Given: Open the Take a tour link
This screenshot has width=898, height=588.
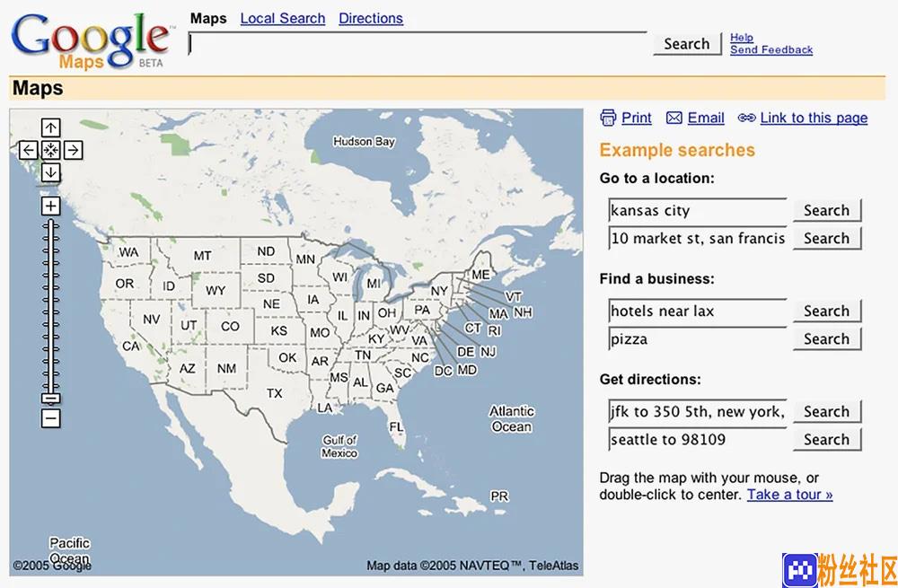Looking at the screenshot, I should [x=789, y=494].
